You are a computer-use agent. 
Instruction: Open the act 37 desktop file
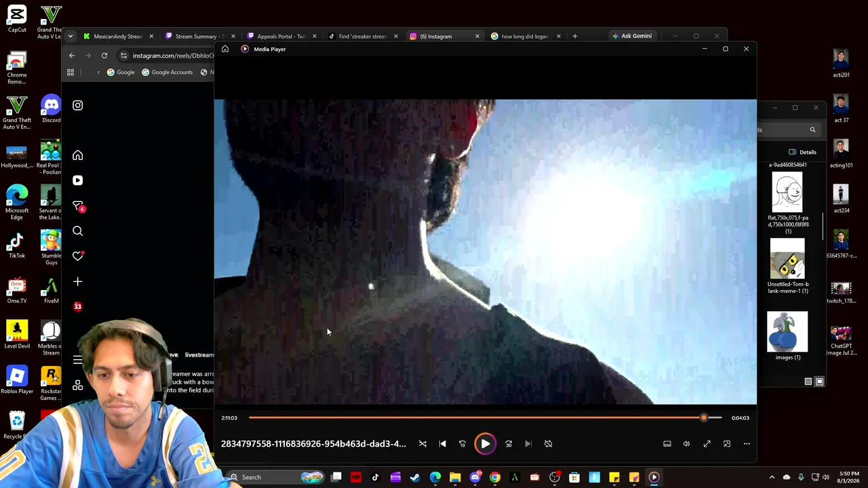(x=841, y=108)
